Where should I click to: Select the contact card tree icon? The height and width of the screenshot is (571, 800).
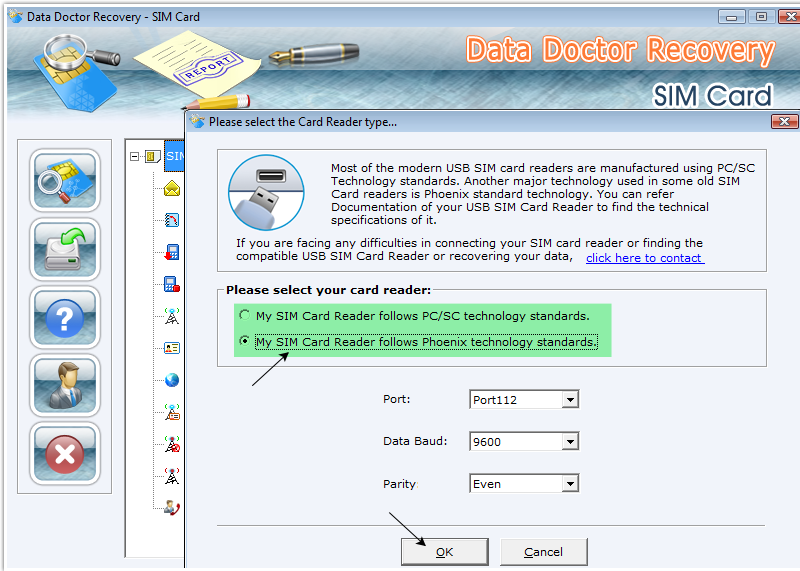pyautogui.click(x=172, y=348)
